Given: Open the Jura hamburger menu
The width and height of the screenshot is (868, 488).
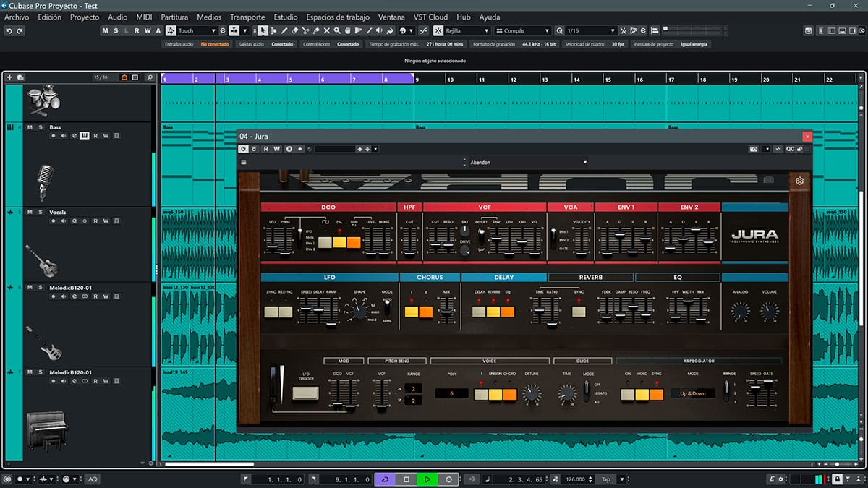Looking at the screenshot, I should (244, 162).
